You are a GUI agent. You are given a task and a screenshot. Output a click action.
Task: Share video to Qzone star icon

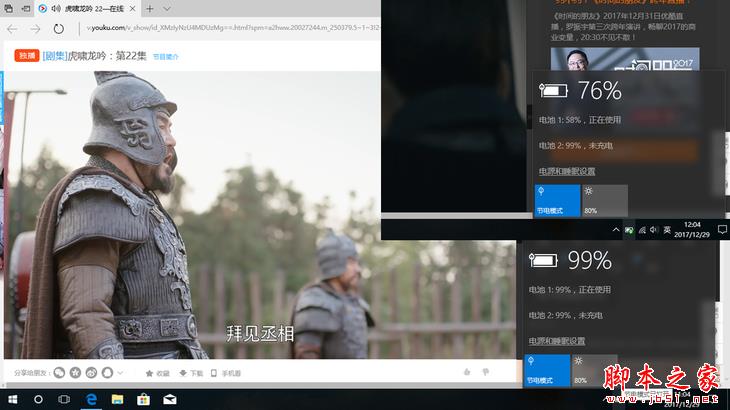(x=75, y=373)
